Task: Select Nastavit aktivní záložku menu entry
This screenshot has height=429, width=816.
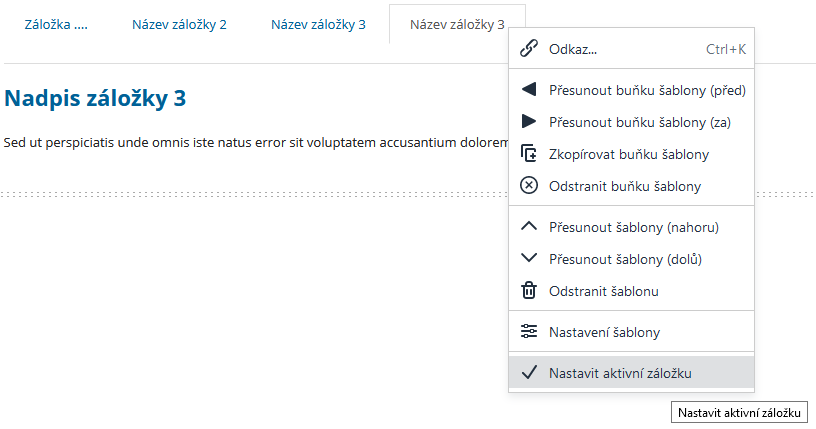Action: point(620,373)
